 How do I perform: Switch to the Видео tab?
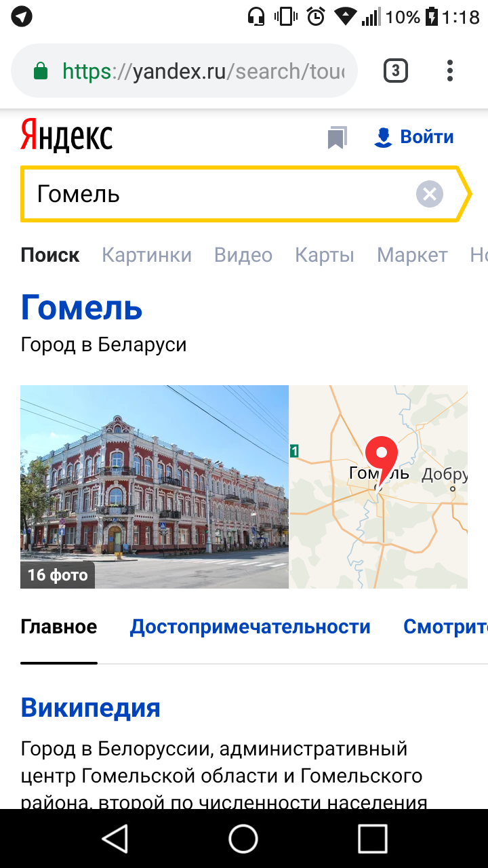coord(243,255)
